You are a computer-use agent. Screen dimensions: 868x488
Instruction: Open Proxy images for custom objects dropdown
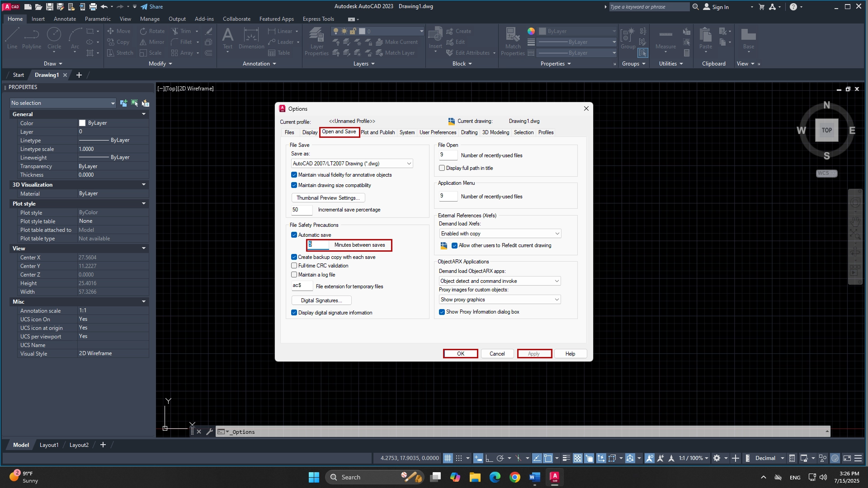click(x=500, y=300)
